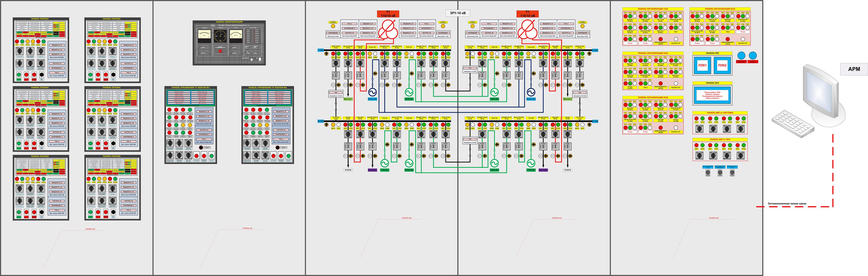
Task: Click the ГТЭС №1 generator symbol
Action: (384, 163)
